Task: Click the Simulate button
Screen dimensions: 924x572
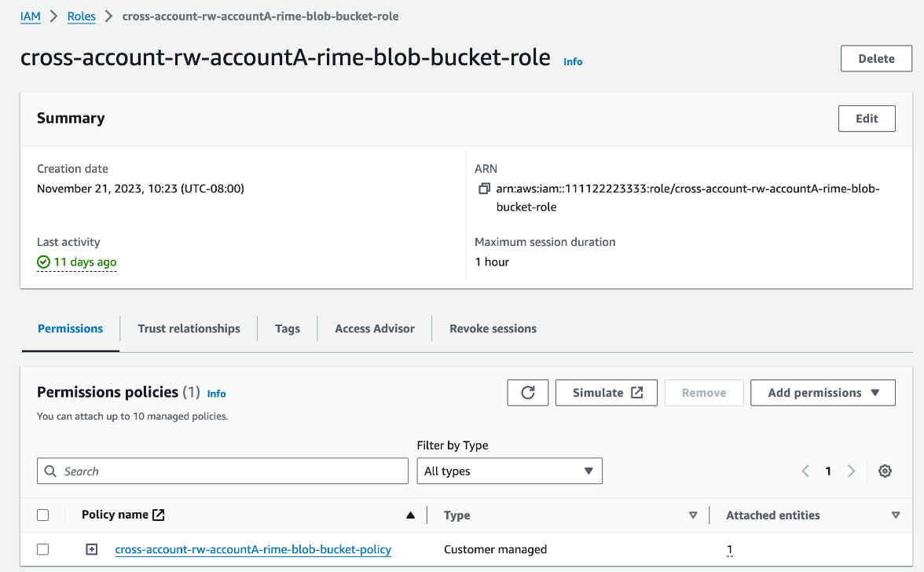Action: coord(607,393)
